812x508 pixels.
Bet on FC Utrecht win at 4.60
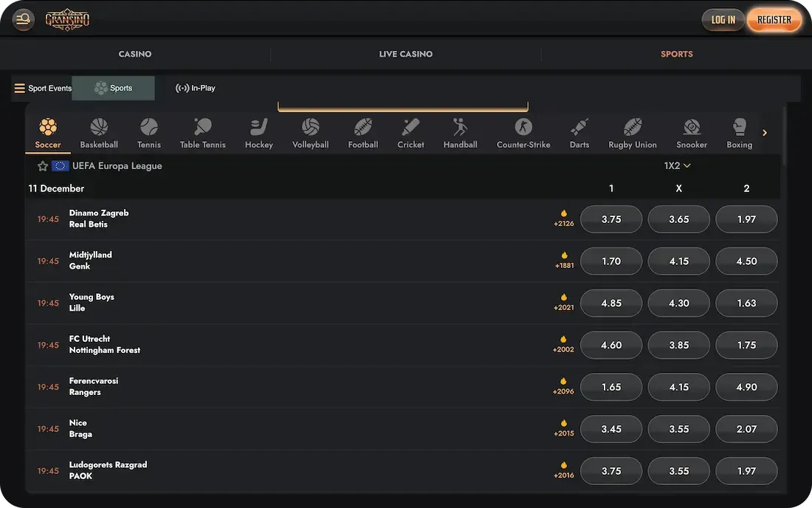point(611,345)
